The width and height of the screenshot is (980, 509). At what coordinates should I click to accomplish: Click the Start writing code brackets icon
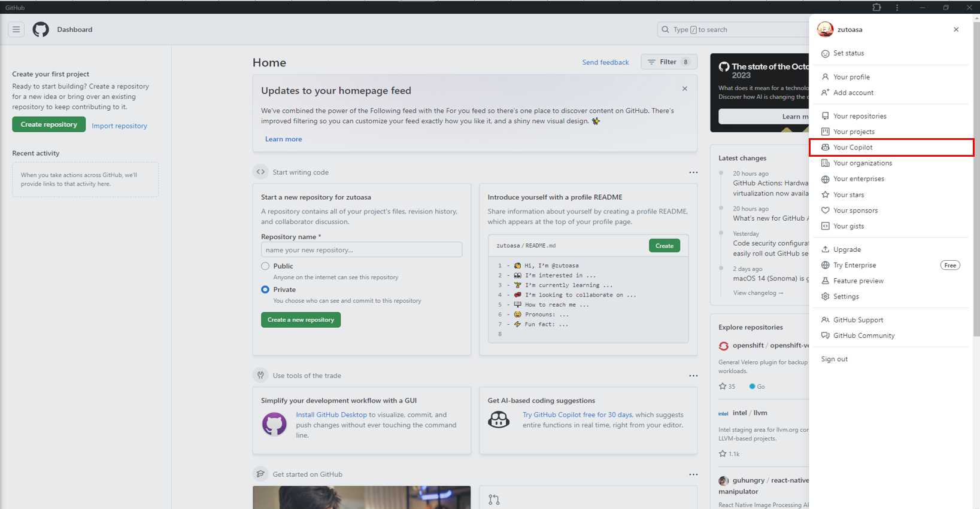pos(260,172)
